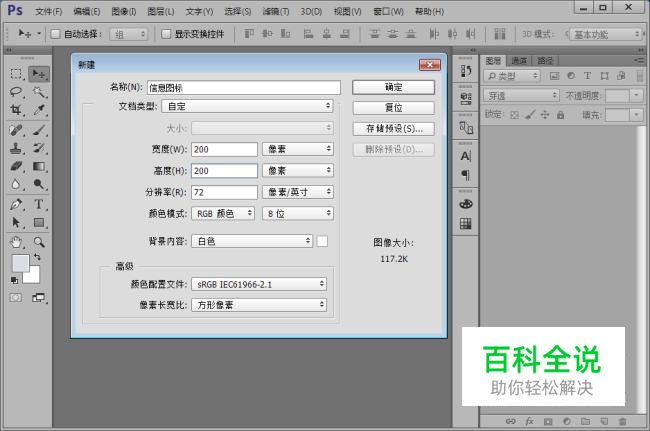Click the layer styles fx icon

click(529, 421)
